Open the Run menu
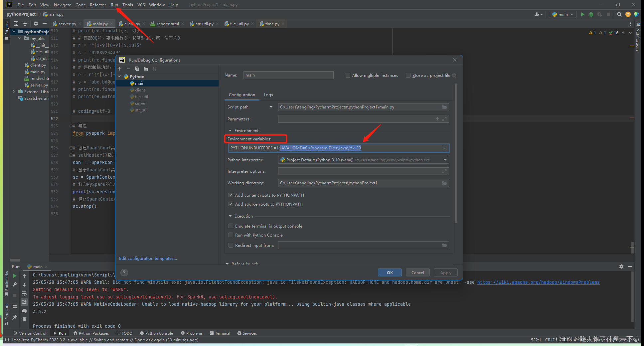 coord(114,5)
